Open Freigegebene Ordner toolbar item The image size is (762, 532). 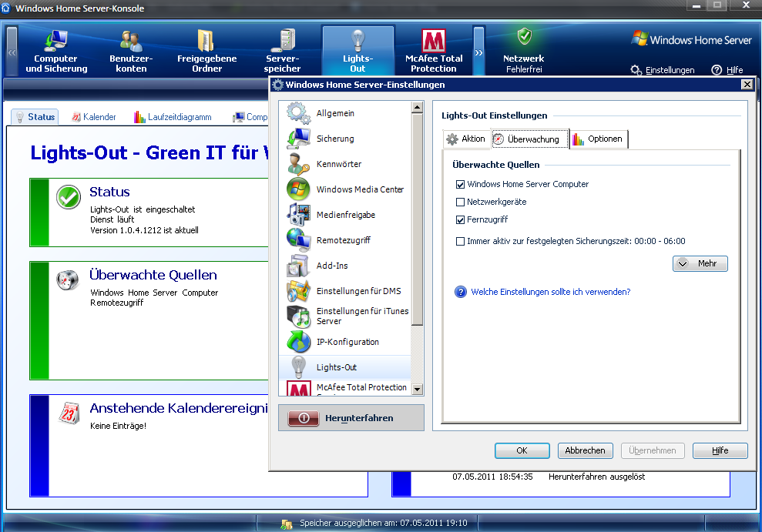click(206, 51)
